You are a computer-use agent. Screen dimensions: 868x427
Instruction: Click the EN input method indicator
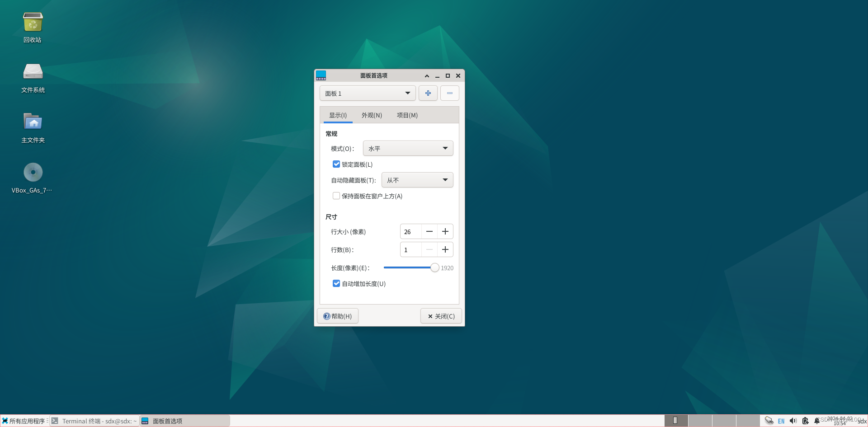pyautogui.click(x=781, y=421)
